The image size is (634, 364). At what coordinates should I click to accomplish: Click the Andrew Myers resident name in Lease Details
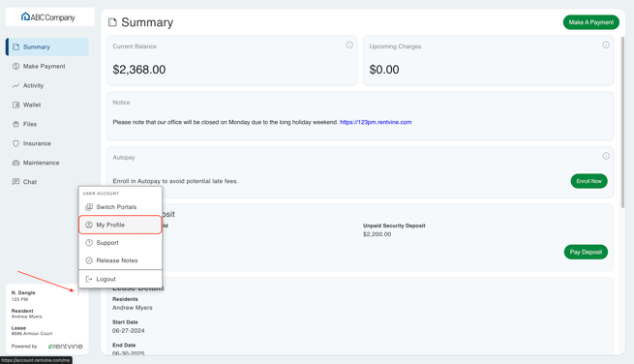[x=133, y=308]
